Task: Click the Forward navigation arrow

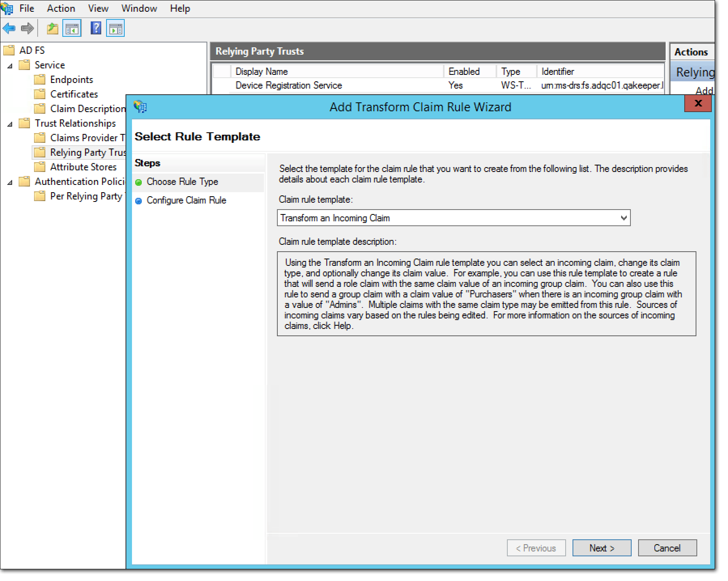Action: pos(27,28)
